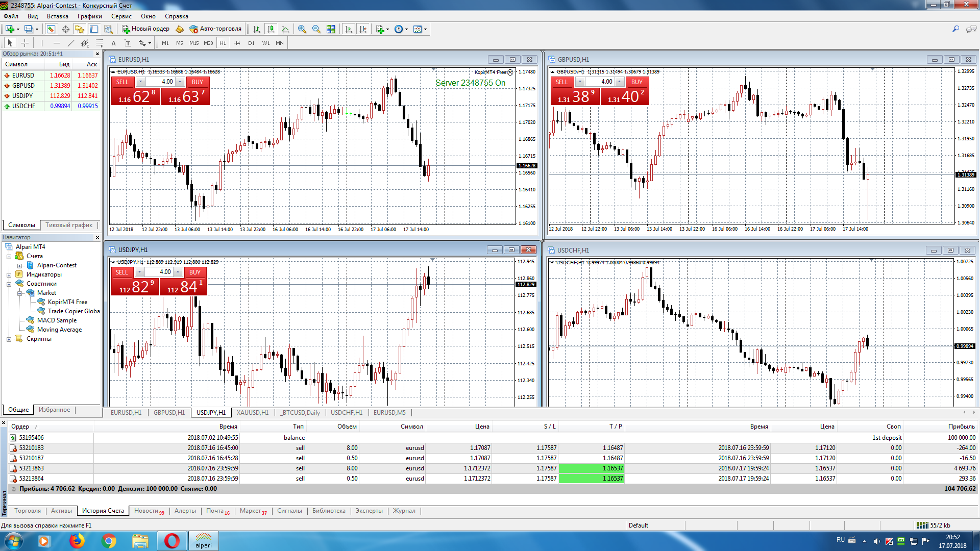Screen dimensions: 980x551
Task: Open the Сервис menu
Action: click(121, 16)
